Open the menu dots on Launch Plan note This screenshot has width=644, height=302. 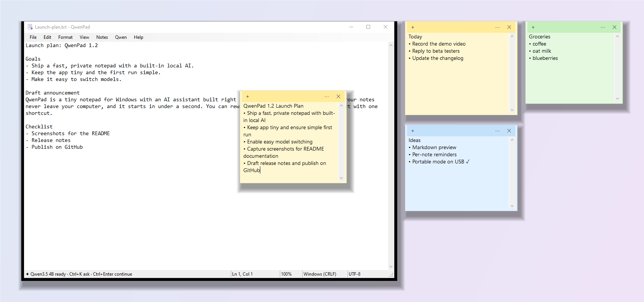(x=327, y=96)
